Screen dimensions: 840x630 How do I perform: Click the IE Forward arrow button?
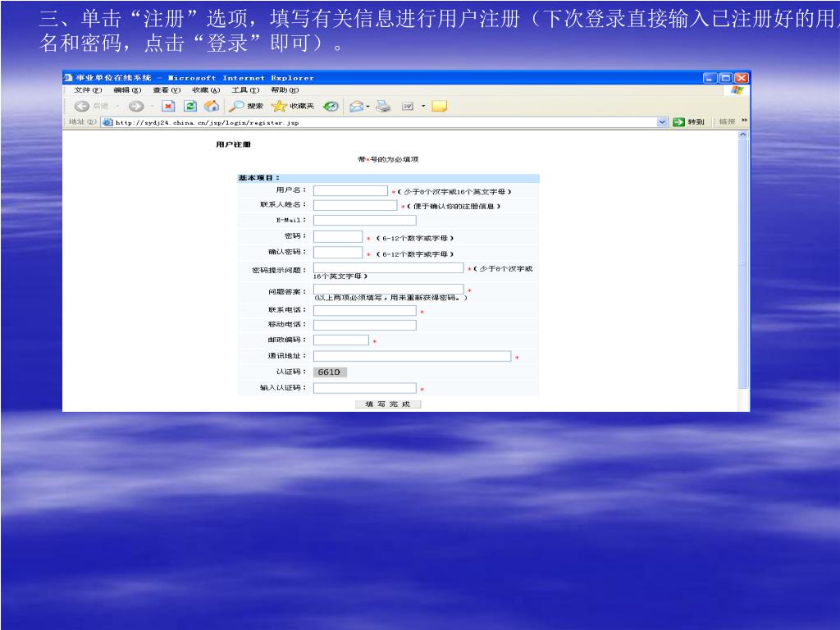[136, 106]
